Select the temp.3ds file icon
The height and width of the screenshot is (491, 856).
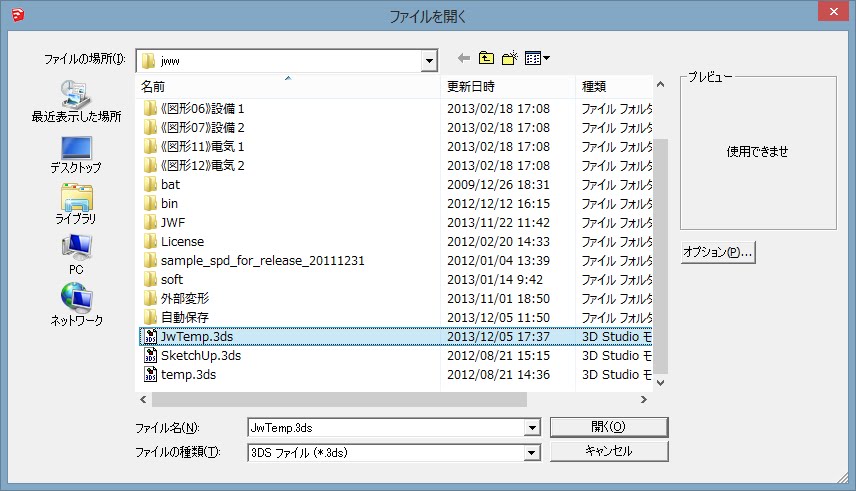[x=150, y=375]
